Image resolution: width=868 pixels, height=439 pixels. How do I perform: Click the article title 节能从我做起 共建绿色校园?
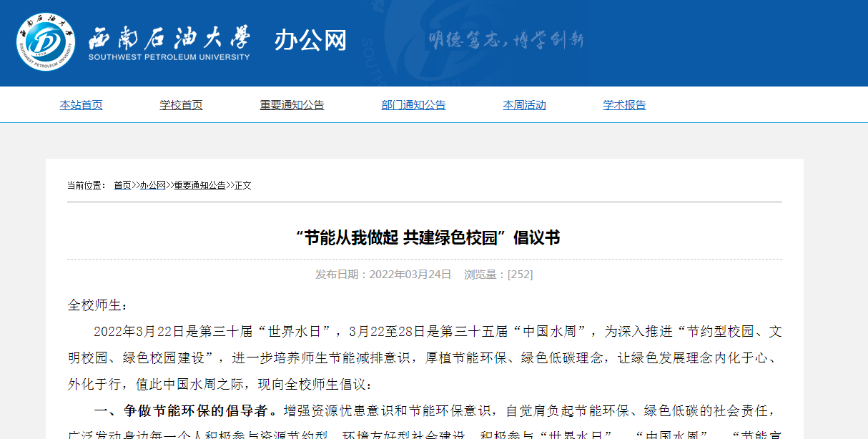click(x=427, y=238)
